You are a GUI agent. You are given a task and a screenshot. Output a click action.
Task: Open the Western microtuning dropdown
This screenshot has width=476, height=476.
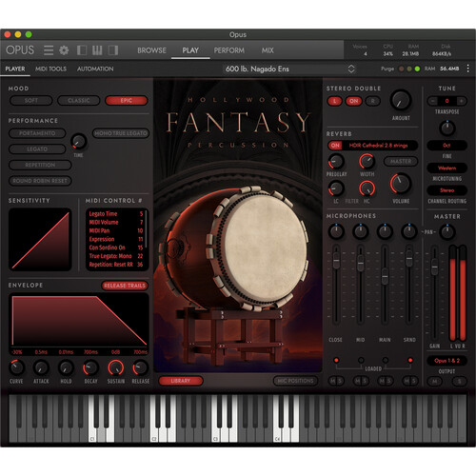446,168
